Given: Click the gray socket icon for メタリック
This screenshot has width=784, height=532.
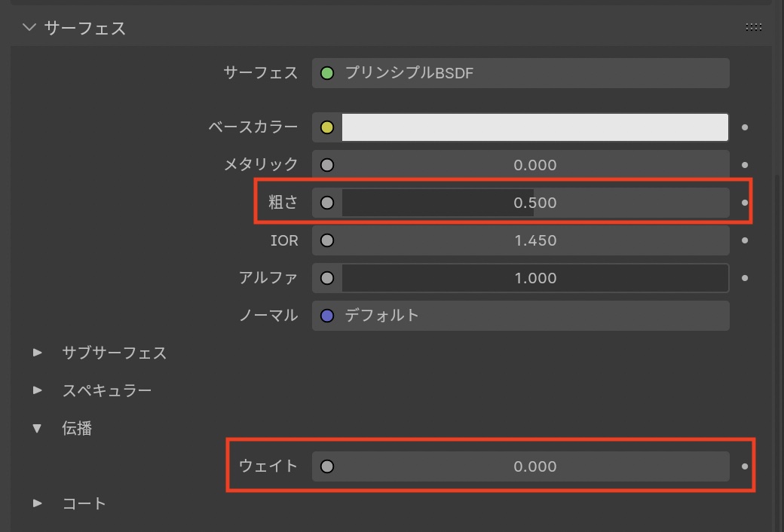Looking at the screenshot, I should (327, 165).
